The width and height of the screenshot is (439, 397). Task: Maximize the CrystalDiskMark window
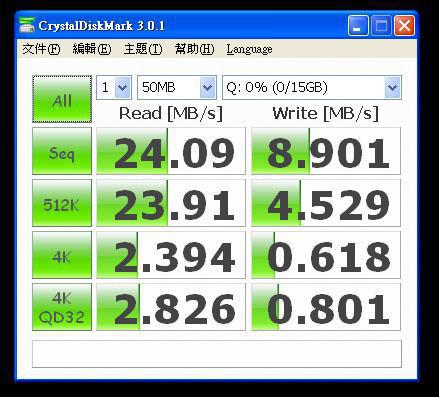381,25
